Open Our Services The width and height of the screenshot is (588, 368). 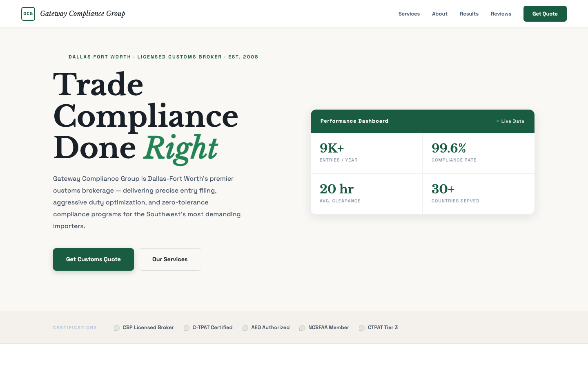click(170, 259)
